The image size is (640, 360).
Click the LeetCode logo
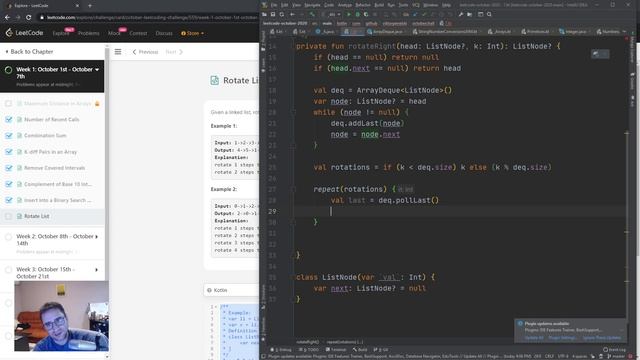(24, 33)
